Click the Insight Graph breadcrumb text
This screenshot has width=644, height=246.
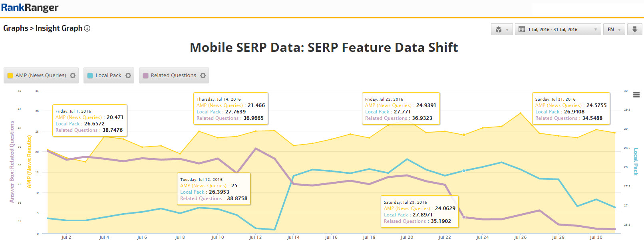(59, 28)
